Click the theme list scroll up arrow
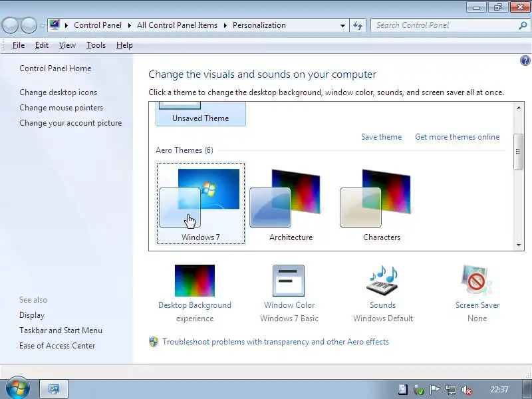Viewport: 532px width, 399px height. [519, 108]
